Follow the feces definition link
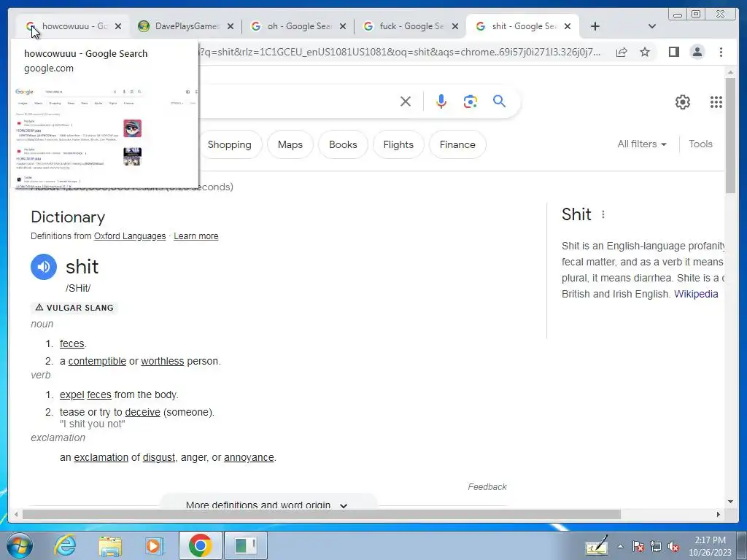Image resolution: width=747 pixels, height=560 pixels. click(72, 344)
